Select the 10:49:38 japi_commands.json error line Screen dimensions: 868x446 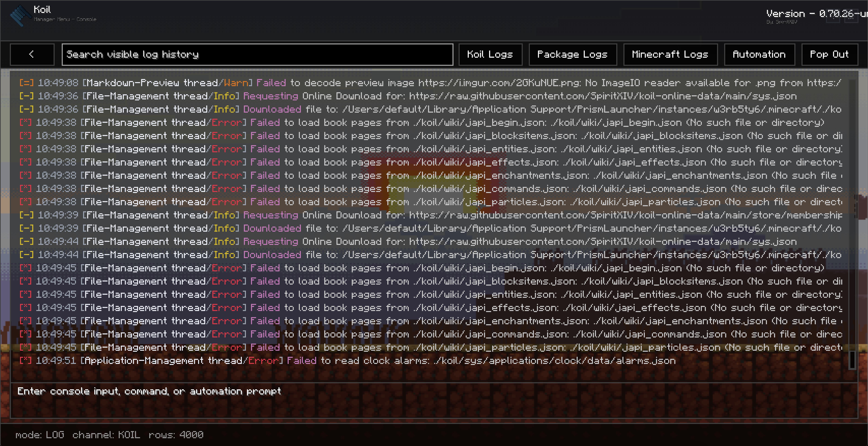coord(430,189)
